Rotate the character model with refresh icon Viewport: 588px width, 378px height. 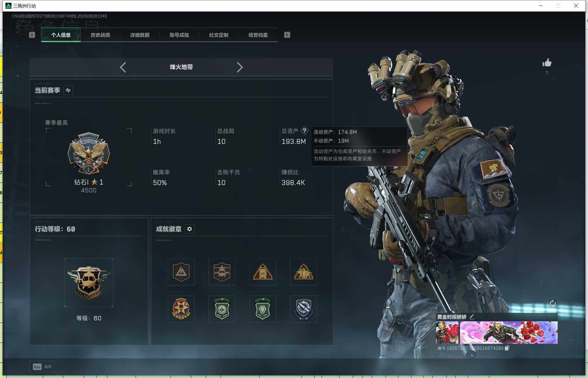(x=553, y=303)
